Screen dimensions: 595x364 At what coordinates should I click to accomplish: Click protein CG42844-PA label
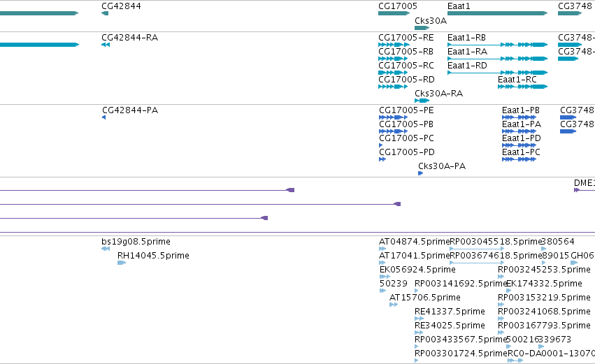coord(130,110)
